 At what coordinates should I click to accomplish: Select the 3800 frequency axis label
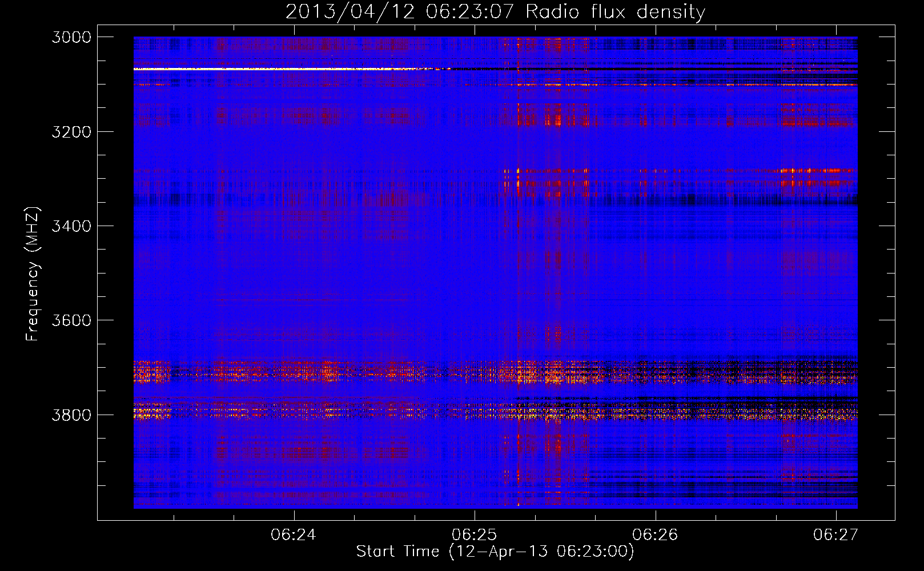point(71,415)
